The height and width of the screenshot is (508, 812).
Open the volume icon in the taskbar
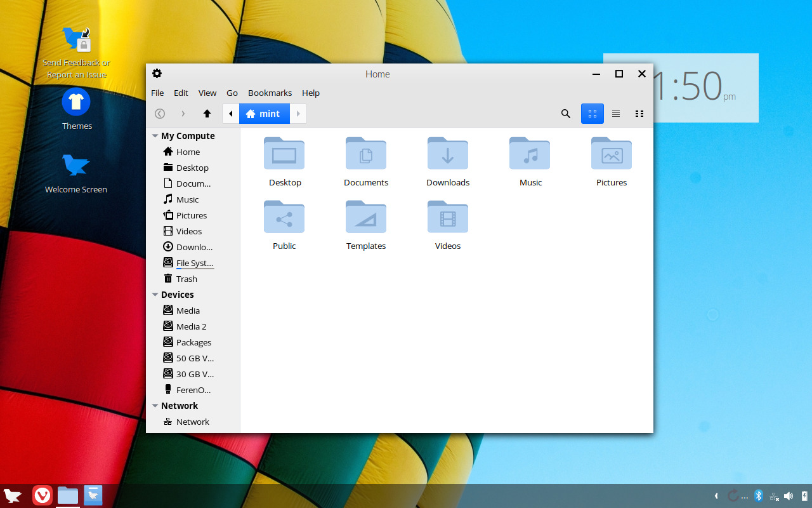(789, 495)
